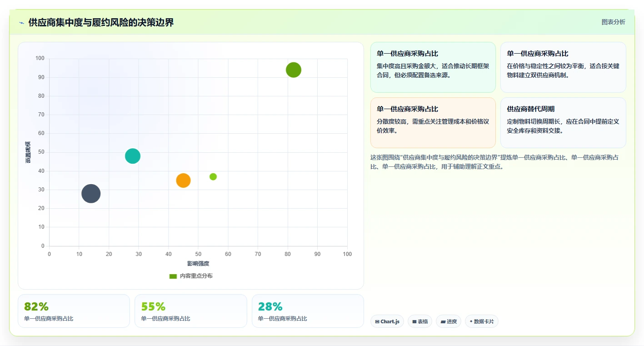Click the lightning icon beside the page title
644x346 pixels.
click(22, 23)
